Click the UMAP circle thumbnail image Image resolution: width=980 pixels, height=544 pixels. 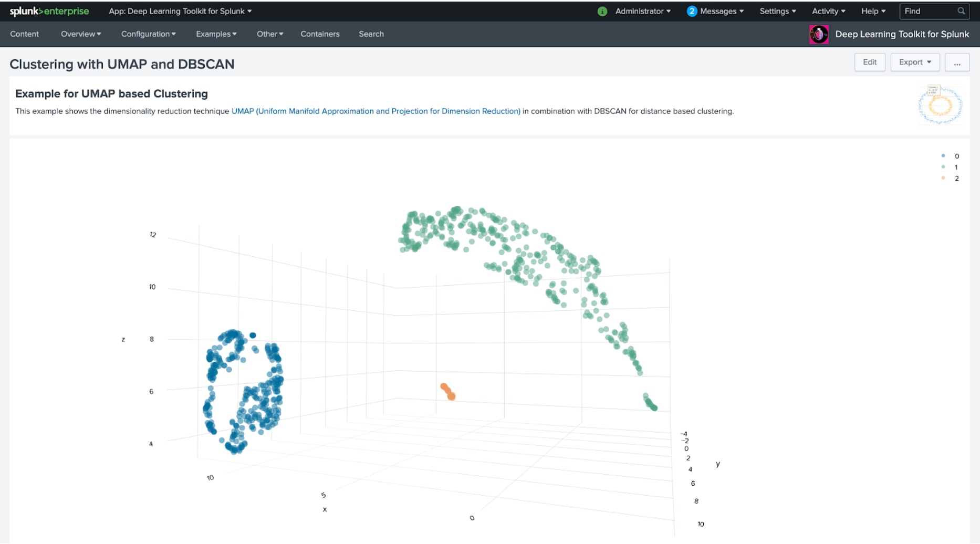click(940, 105)
